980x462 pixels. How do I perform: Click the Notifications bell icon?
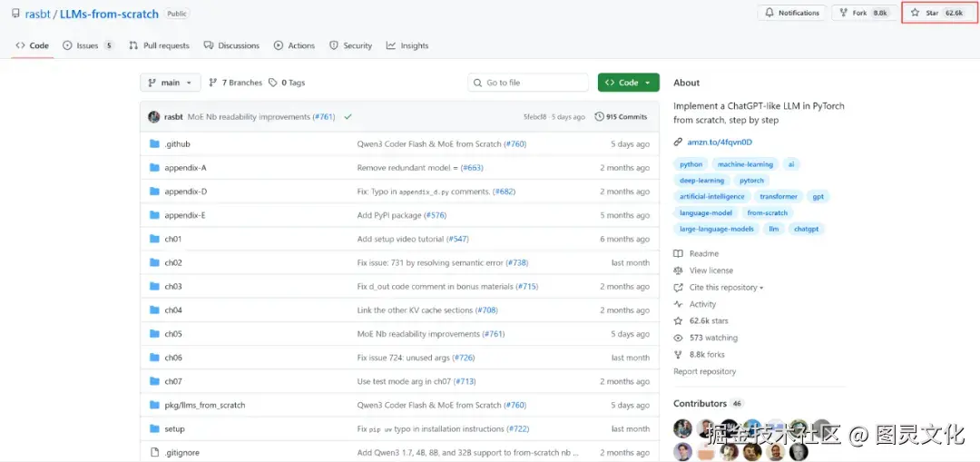[x=769, y=13]
